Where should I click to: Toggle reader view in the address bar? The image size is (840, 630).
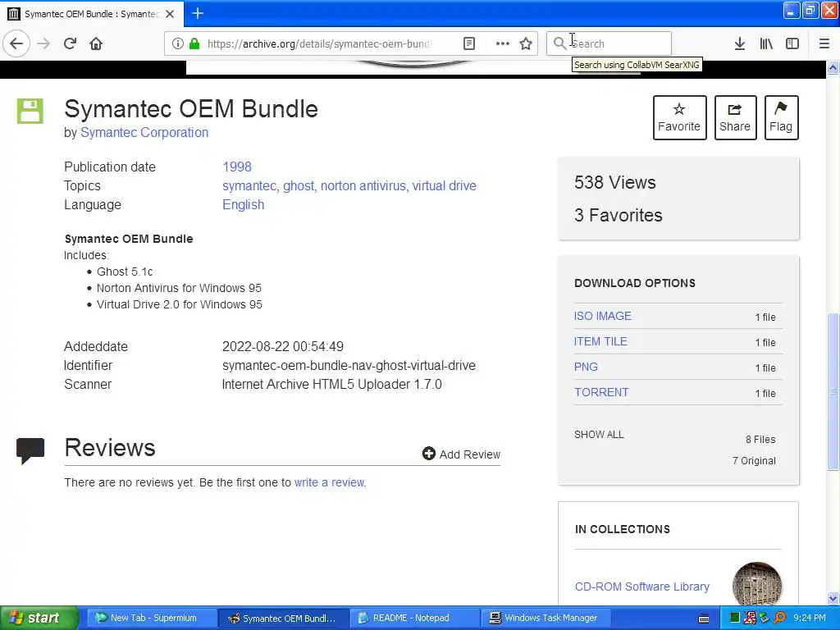tap(469, 43)
